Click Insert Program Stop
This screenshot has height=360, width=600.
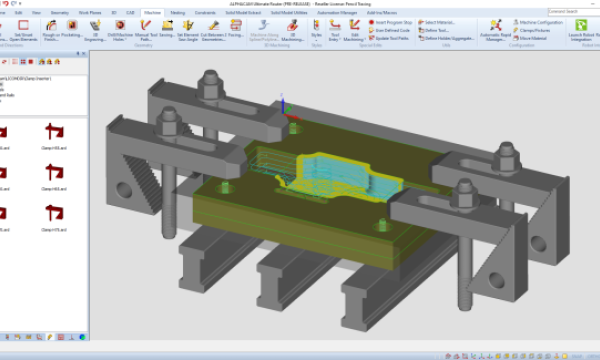[x=390, y=23]
